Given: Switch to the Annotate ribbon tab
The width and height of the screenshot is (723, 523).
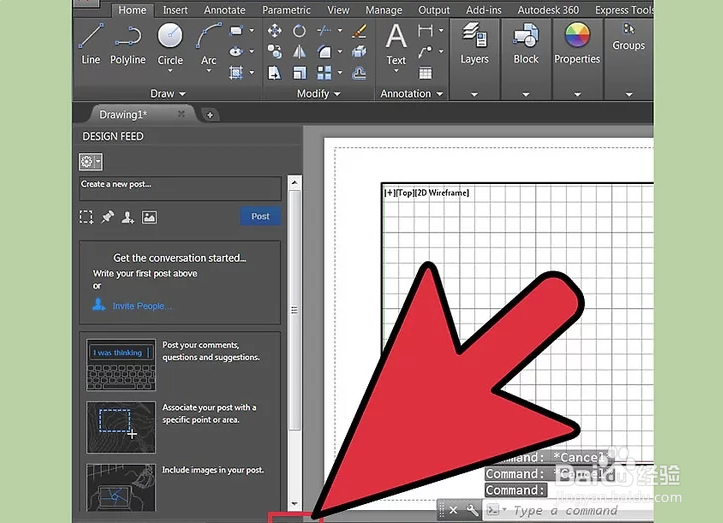Looking at the screenshot, I should click(225, 10).
